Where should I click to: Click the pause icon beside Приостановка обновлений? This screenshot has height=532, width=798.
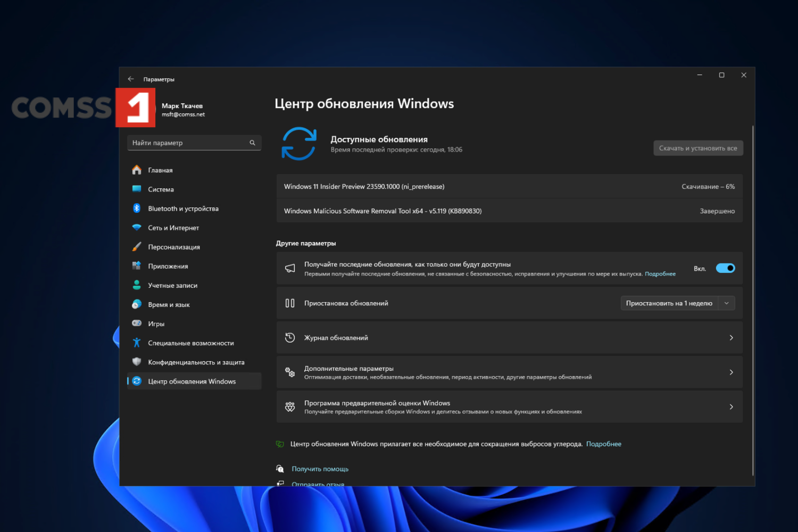290,303
